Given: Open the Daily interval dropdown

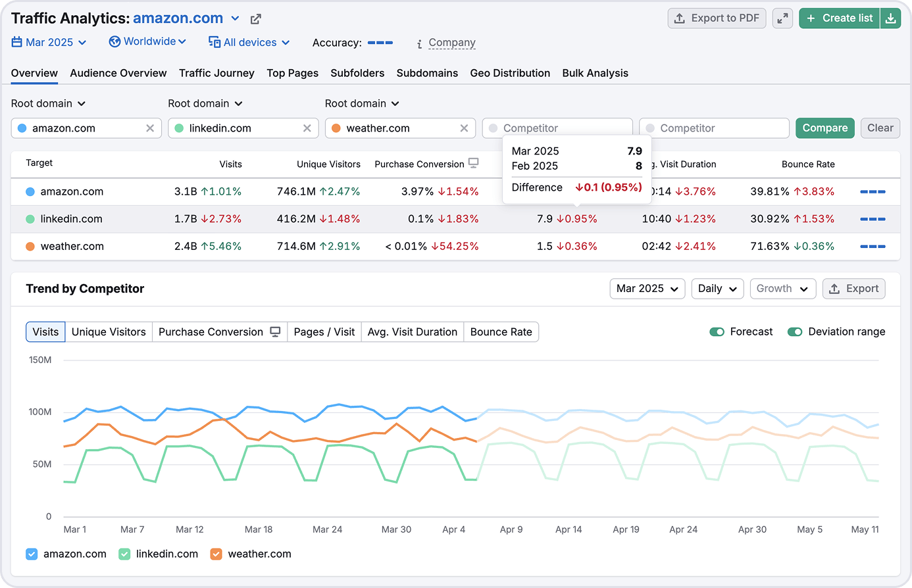Looking at the screenshot, I should point(717,288).
